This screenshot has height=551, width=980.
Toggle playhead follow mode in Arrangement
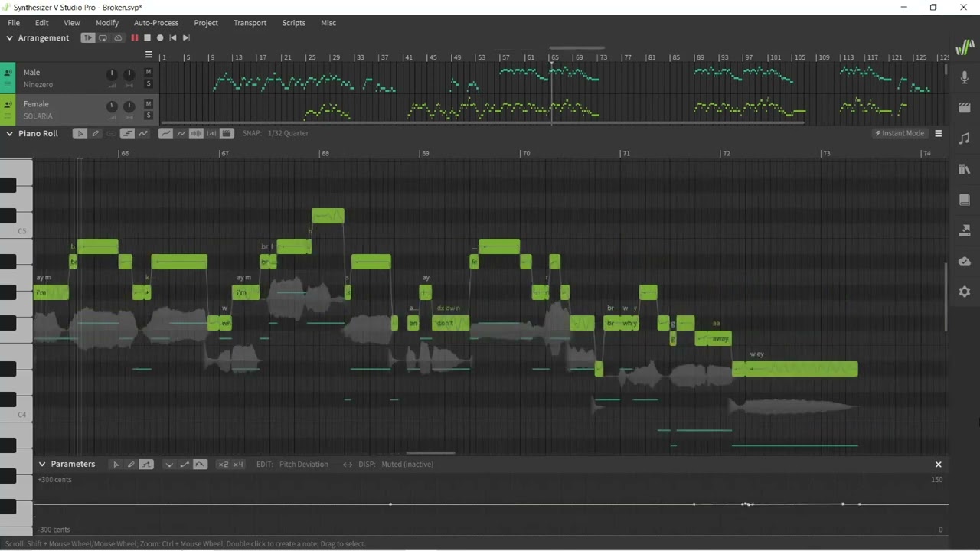(x=88, y=37)
